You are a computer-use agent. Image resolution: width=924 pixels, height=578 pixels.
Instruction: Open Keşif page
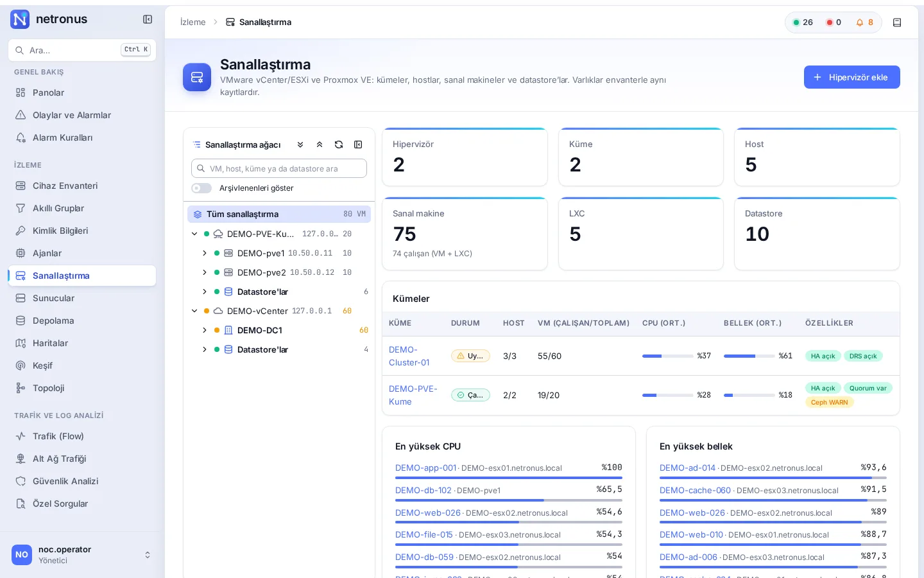coord(82,365)
